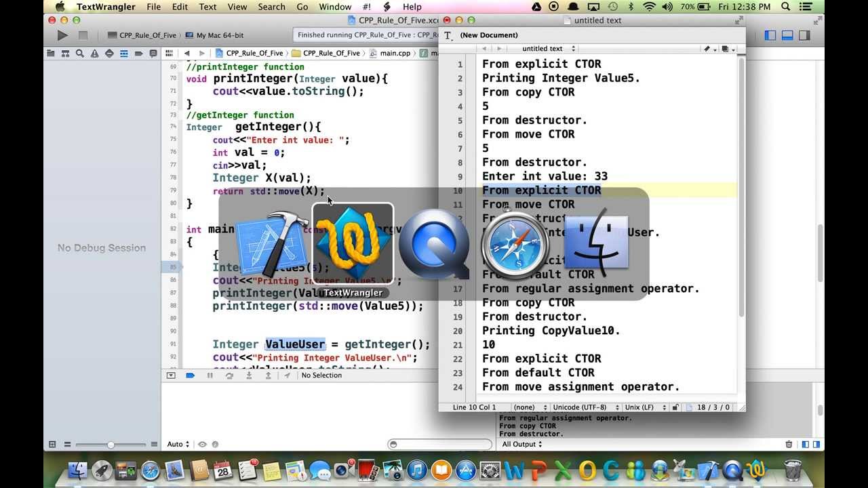Stop the running build in Xcode
The height and width of the screenshot is (488, 868).
click(83, 35)
